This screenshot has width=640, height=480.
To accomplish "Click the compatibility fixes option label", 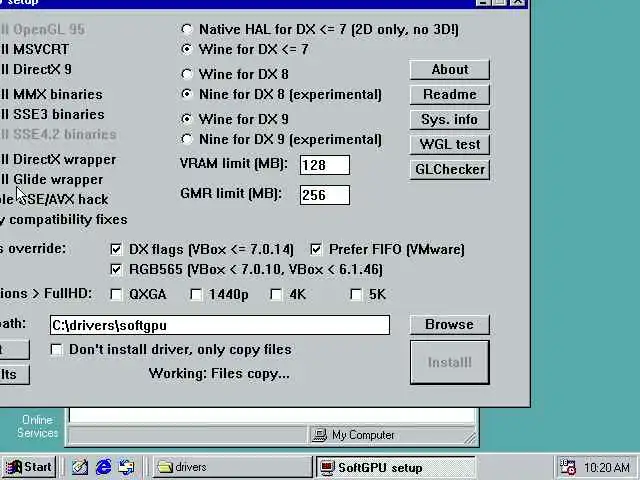I will [x=68, y=220].
